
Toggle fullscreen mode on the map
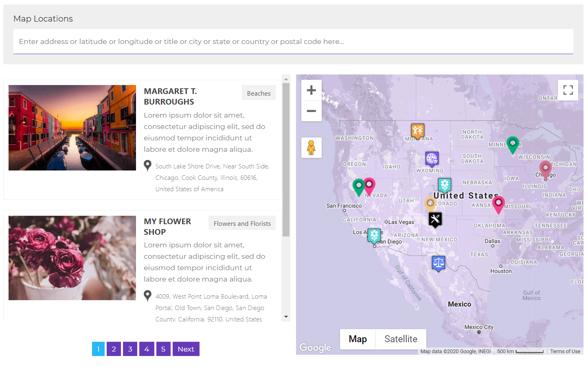click(568, 90)
